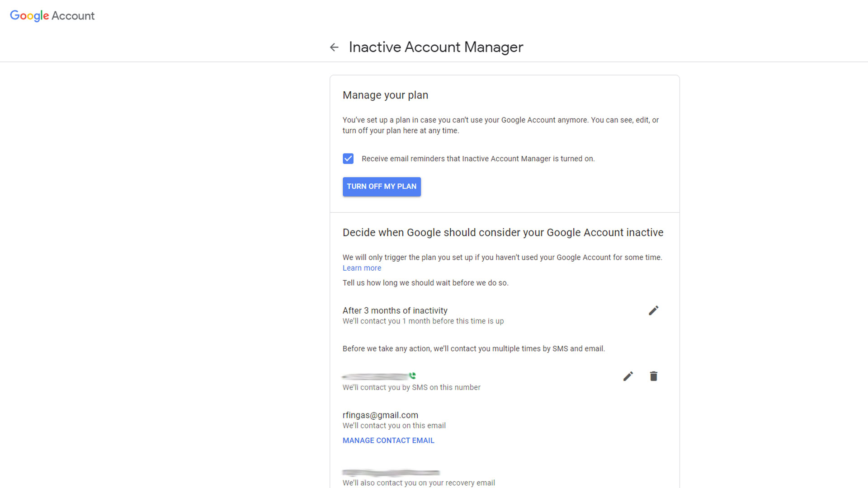This screenshot has width=868, height=488.
Task: Open the Learn more link
Action: (362, 268)
